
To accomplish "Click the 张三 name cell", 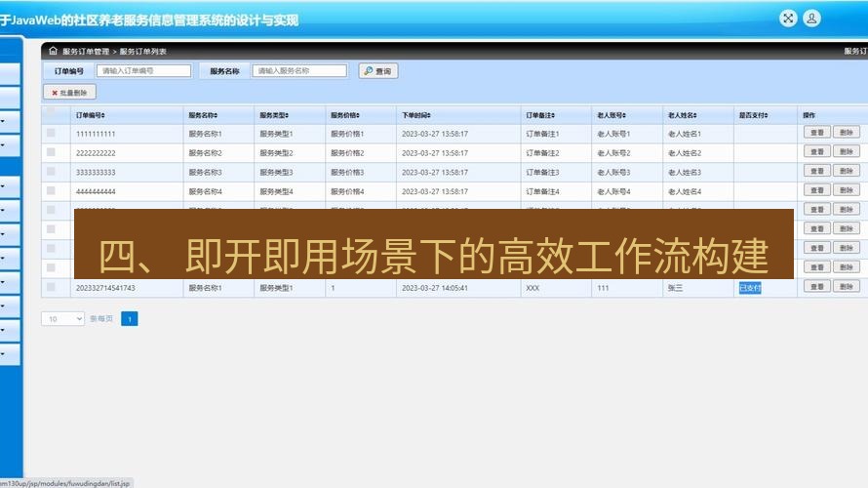I will coord(675,288).
